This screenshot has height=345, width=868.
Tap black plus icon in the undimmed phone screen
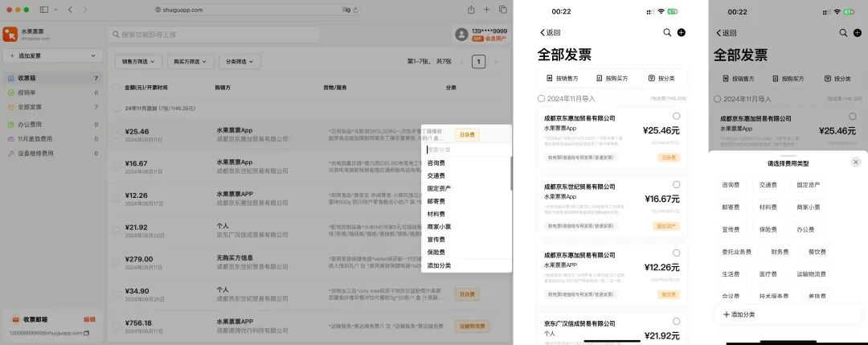pos(682,33)
